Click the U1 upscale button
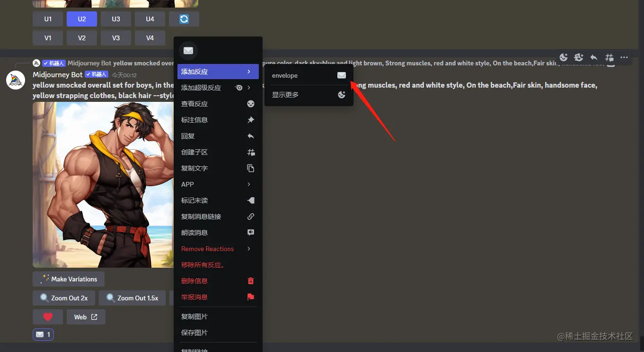The width and height of the screenshot is (644, 352). (48, 19)
